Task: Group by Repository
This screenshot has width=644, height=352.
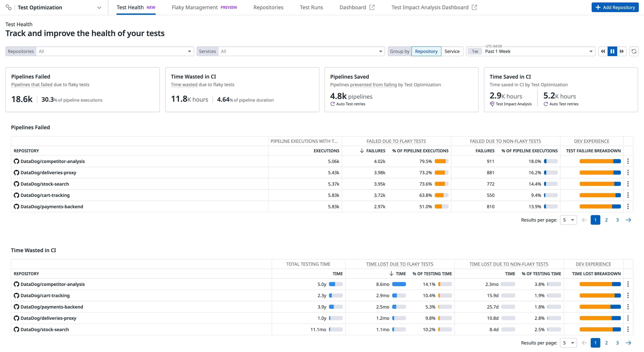Action: 426,51
